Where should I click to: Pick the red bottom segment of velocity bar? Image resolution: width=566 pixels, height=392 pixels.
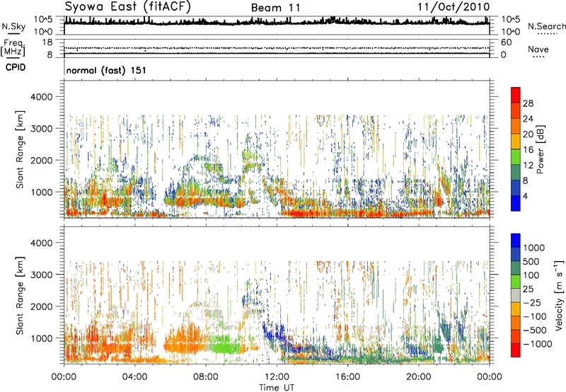516,350
